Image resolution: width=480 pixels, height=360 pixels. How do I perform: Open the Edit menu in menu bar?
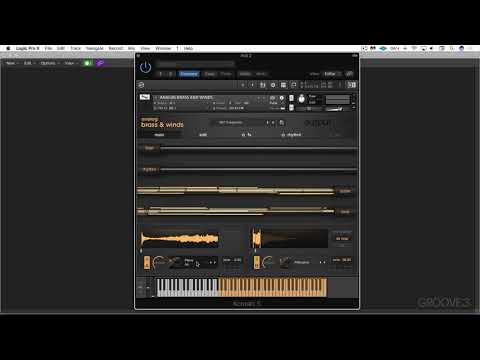pyautogui.click(x=61, y=48)
